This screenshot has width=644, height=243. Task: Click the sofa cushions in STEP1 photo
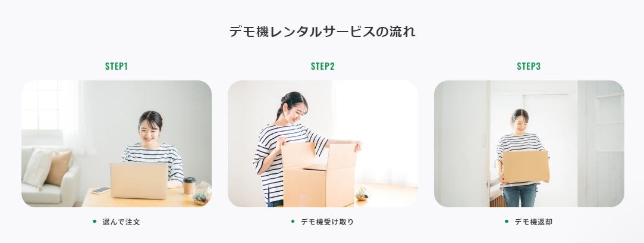point(47,167)
